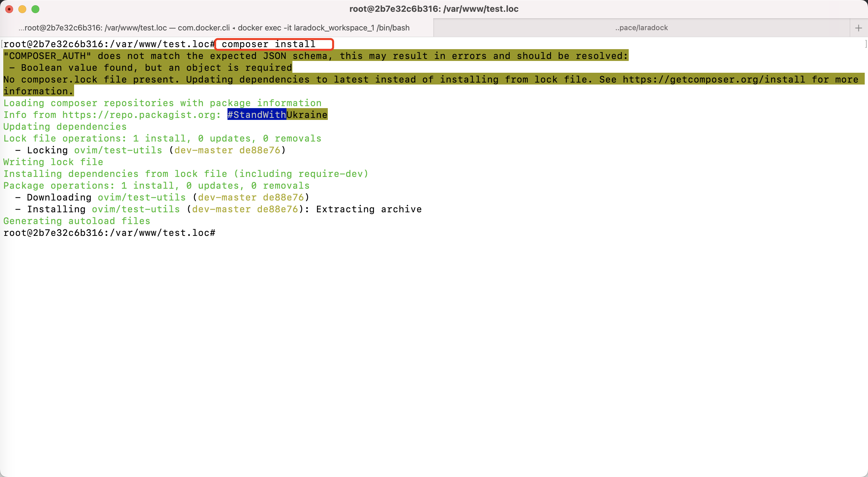Click the window title root@2b7e32c6b316
This screenshot has width=868, height=477.
(x=433, y=9)
